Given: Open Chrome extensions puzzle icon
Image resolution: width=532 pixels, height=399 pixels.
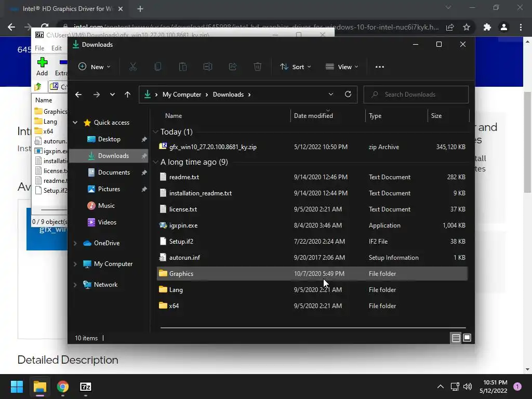Looking at the screenshot, I should click(487, 27).
